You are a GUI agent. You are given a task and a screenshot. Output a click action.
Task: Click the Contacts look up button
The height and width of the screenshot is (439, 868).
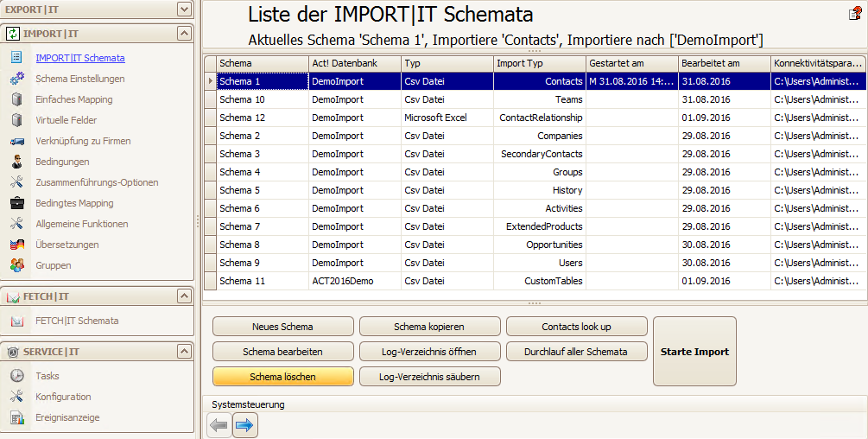pyautogui.click(x=576, y=327)
